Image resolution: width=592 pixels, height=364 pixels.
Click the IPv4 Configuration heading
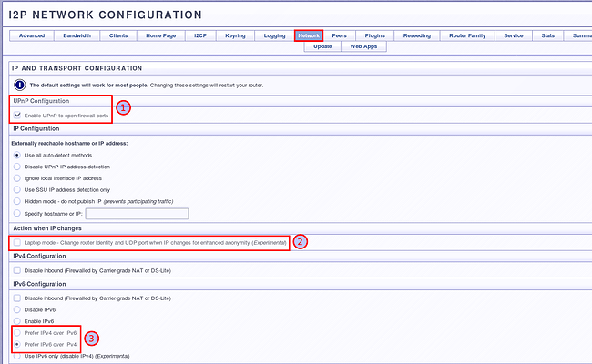[x=39, y=256]
